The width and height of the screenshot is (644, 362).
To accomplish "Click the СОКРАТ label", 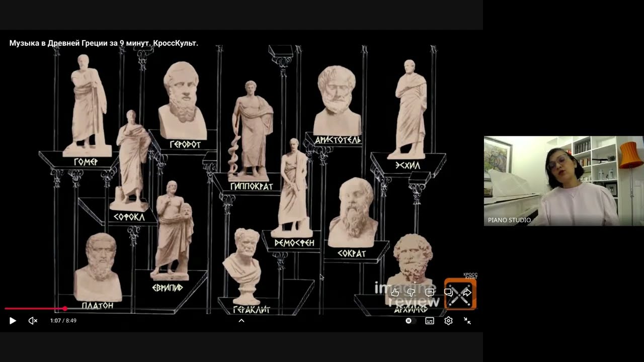I will click(x=352, y=254).
